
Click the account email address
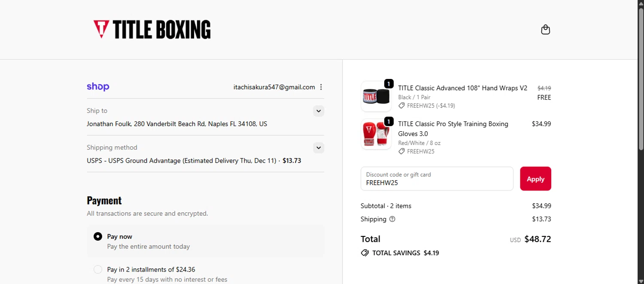pos(274,87)
